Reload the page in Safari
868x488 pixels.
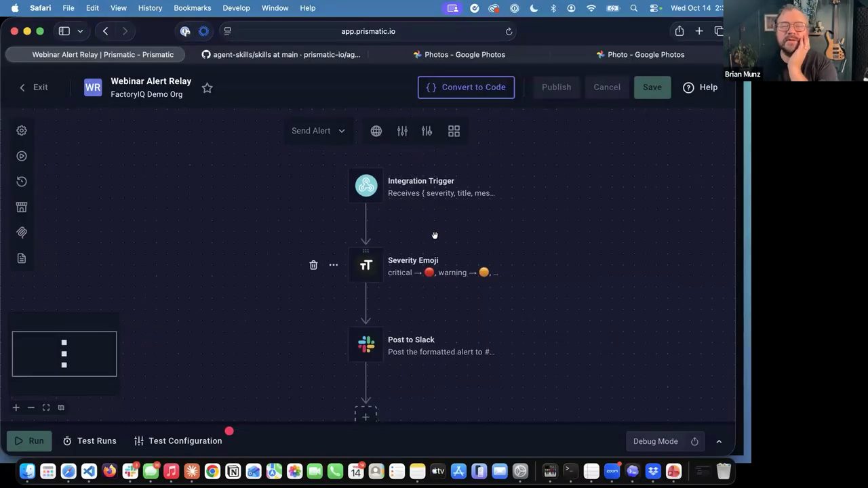point(509,31)
